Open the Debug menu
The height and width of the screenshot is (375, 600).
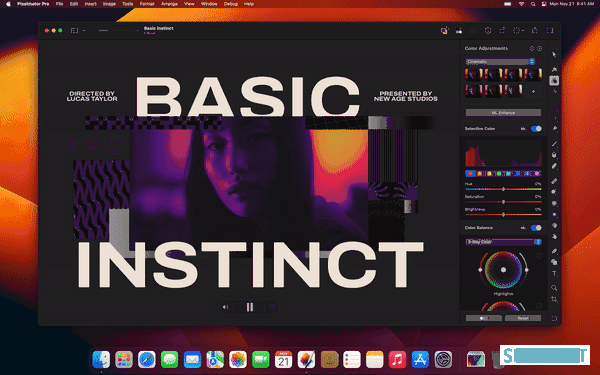click(x=231, y=4)
